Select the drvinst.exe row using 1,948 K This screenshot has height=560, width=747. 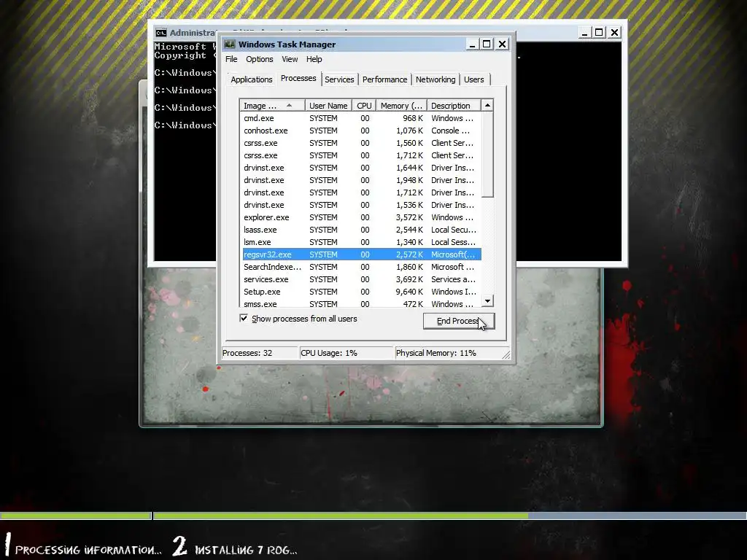[360, 180]
